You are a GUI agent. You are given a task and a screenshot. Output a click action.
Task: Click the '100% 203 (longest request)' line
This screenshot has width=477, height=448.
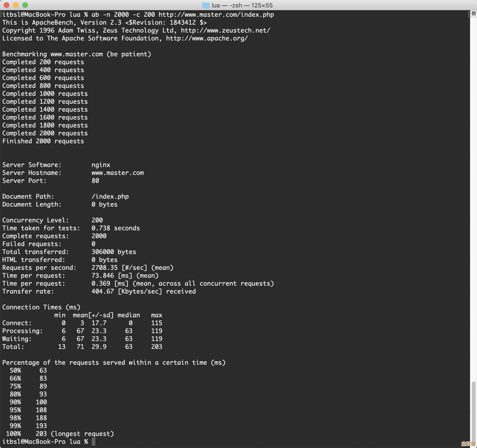click(x=60, y=433)
